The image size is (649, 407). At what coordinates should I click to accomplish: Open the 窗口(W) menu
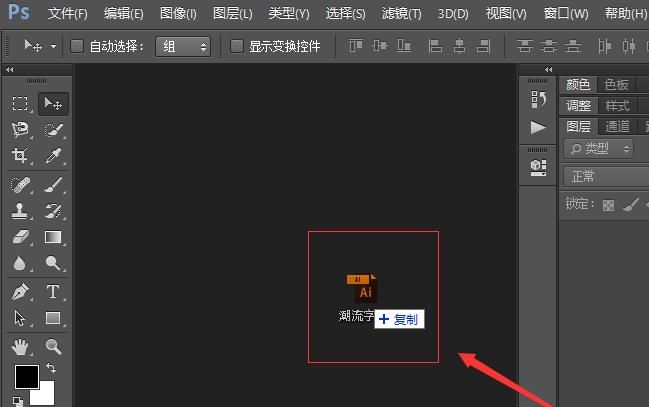tap(566, 14)
